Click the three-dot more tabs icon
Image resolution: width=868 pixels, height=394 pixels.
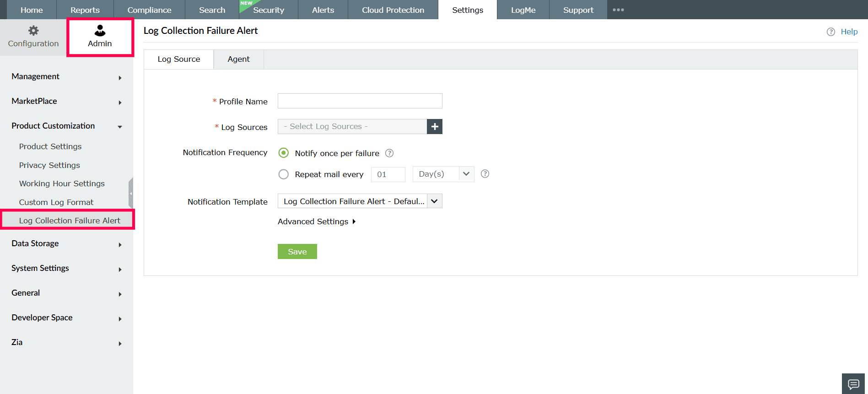618,10
